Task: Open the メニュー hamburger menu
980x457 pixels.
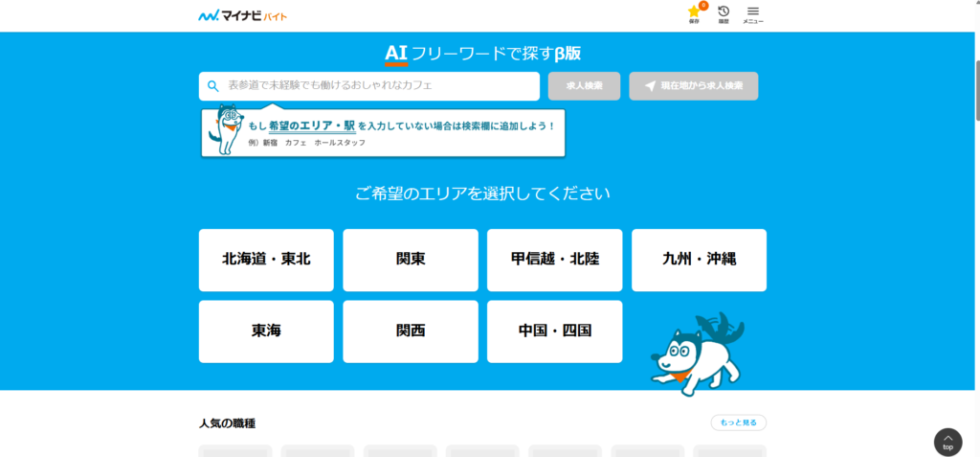Action: [x=752, y=13]
